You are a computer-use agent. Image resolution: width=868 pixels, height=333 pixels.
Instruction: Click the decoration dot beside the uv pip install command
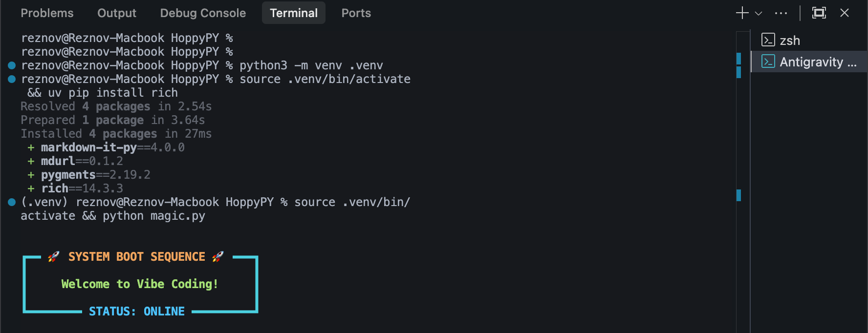point(11,78)
